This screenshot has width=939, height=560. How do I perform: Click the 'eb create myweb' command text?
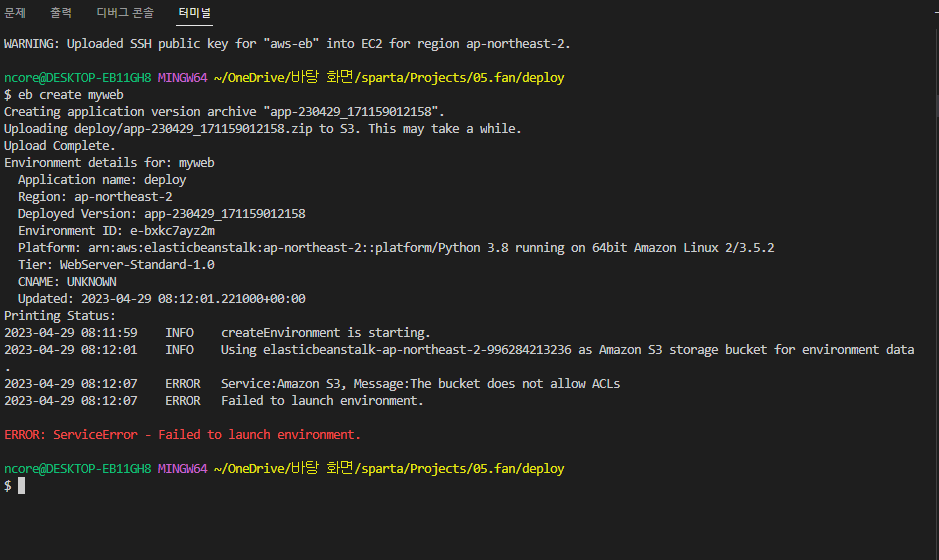[x=71, y=95]
